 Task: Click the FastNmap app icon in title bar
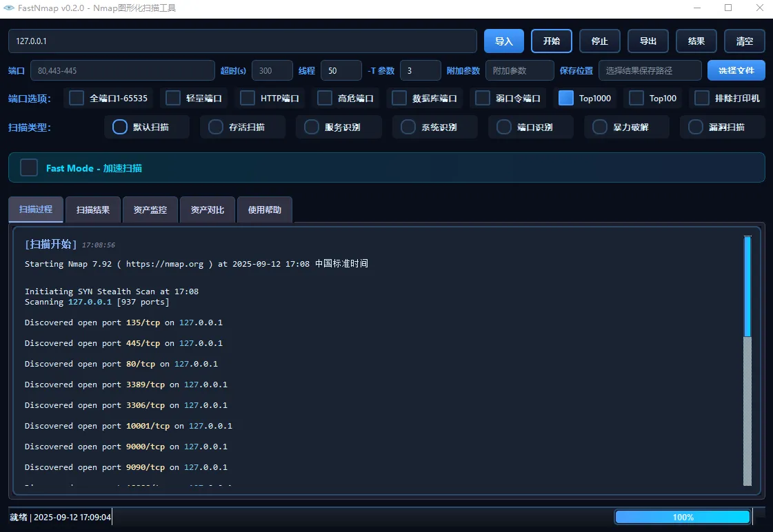tap(9, 8)
